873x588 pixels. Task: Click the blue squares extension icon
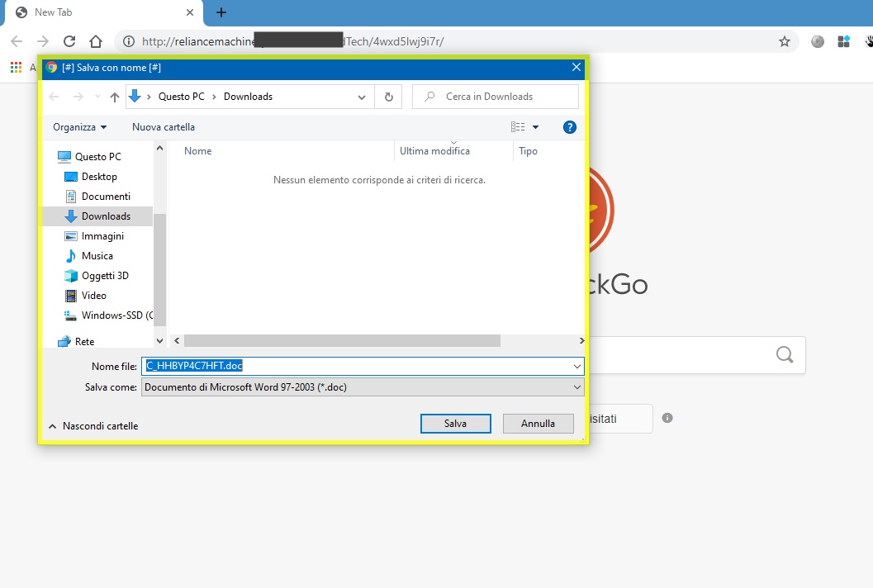point(843,41)
